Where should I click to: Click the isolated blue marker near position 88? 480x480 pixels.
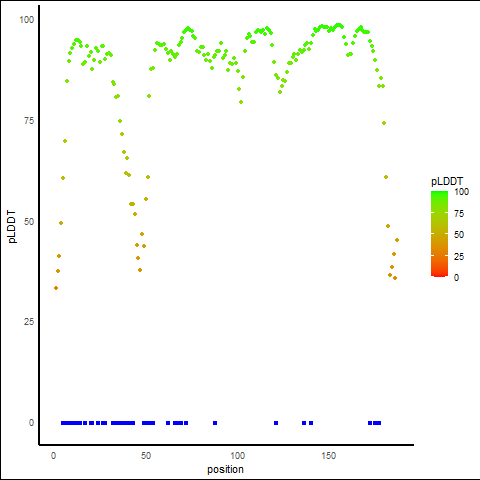point(215,423)
